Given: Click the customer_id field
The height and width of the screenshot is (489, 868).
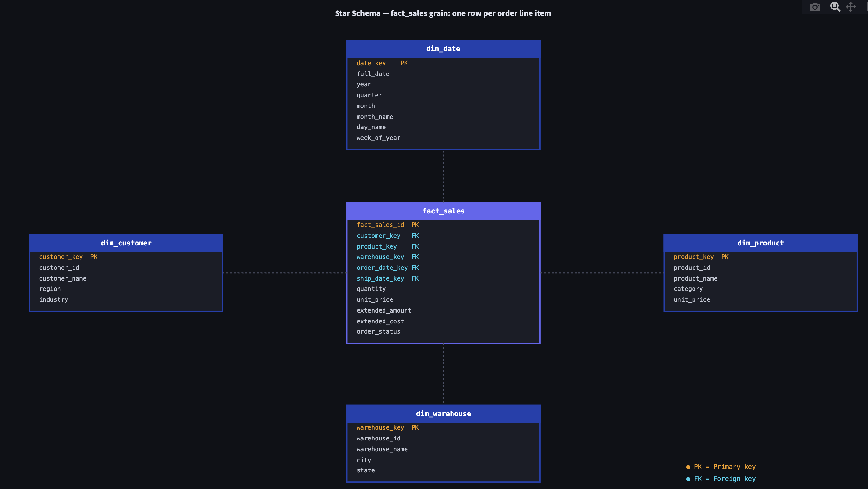Looking at the screenshot, I should click(x=59, y=268).
